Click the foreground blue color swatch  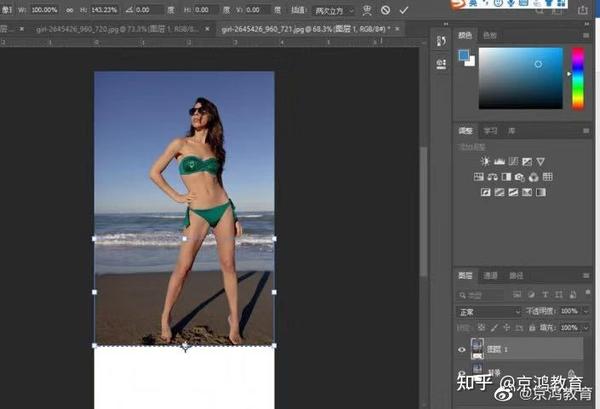pyautogui.click(x=464, y=56)
